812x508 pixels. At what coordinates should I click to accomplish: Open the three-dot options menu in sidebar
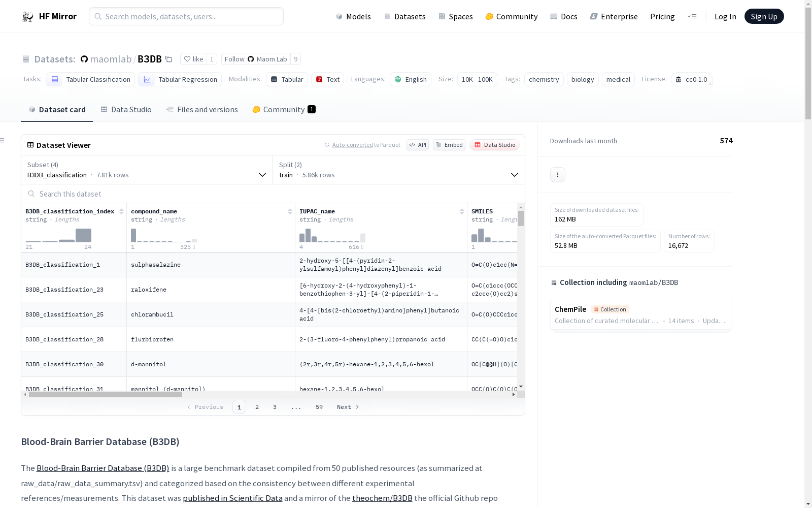(x=558, y=175)
